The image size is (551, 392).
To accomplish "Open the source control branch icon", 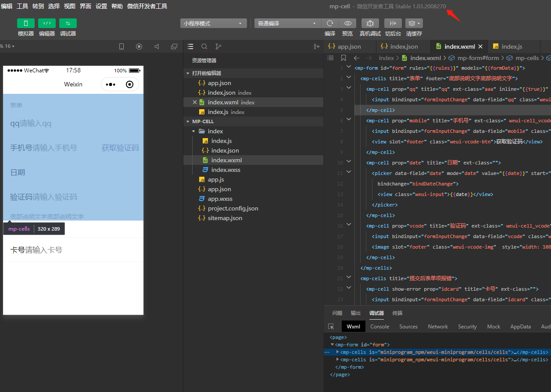I will pos(218,46).
